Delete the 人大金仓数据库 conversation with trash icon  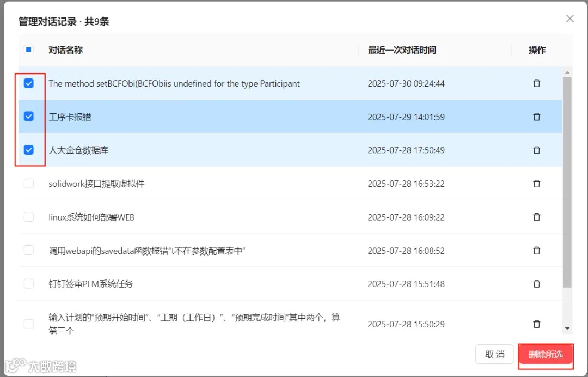[537, 150]
